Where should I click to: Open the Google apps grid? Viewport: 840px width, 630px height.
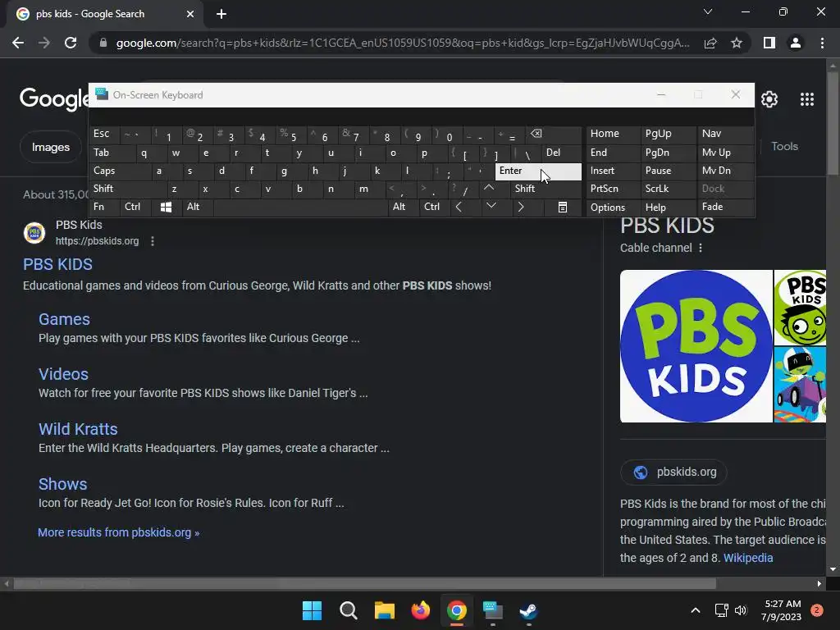click(x=807, y=99)
